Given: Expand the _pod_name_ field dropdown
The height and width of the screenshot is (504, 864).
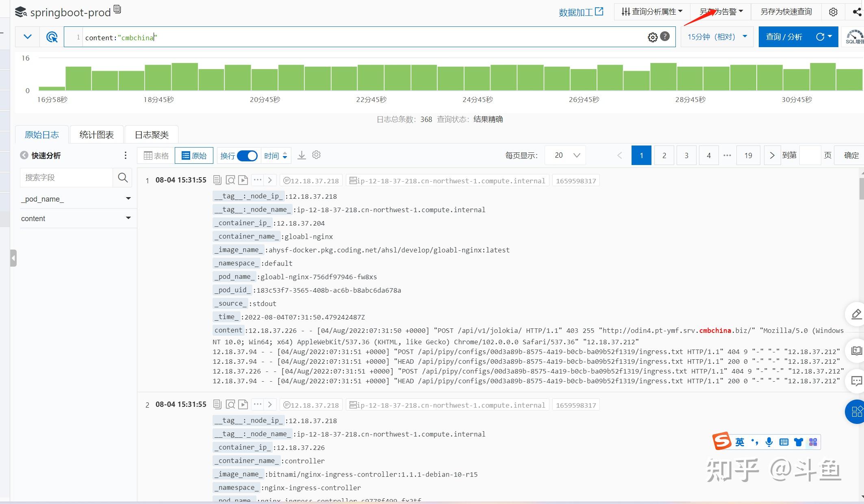Looking at the screenshot, I should pyautogui.click(x=128, y=199).
